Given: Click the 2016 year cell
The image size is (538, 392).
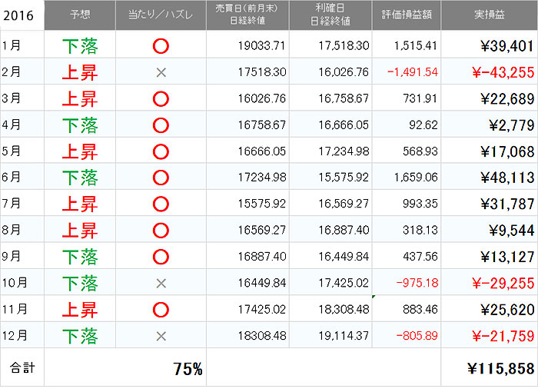Looking at the screenshot, I should (20, 15).
